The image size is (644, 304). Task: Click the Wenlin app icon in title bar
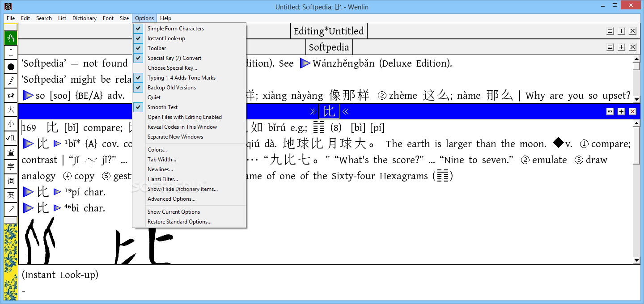pyautogui.click(x=8, y=7)
